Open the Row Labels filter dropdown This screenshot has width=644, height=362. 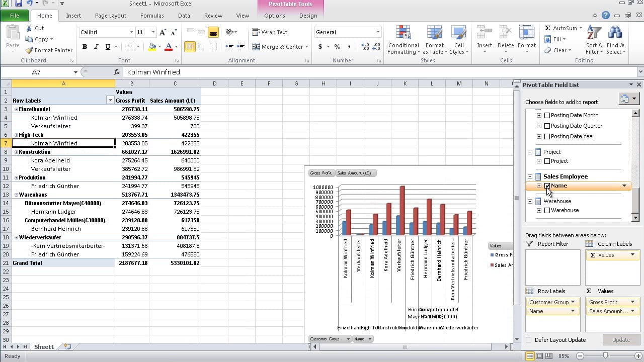point(110,101)
